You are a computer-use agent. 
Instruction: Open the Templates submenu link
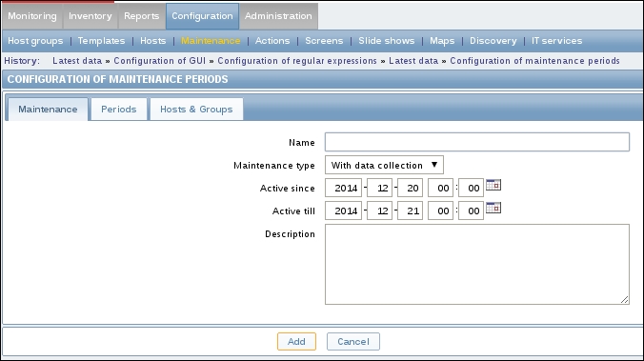point(101,41)
